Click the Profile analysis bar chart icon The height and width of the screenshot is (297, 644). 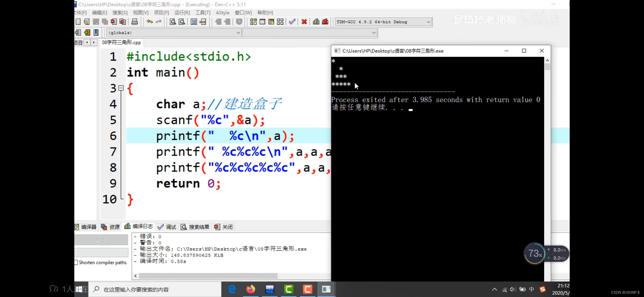point(316,22)
